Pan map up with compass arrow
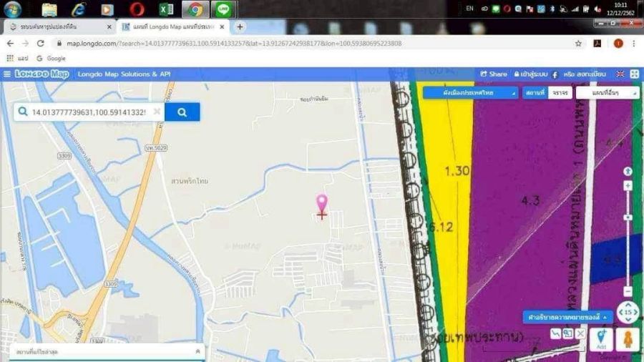The image size is (644, 362). pos(628,305)
